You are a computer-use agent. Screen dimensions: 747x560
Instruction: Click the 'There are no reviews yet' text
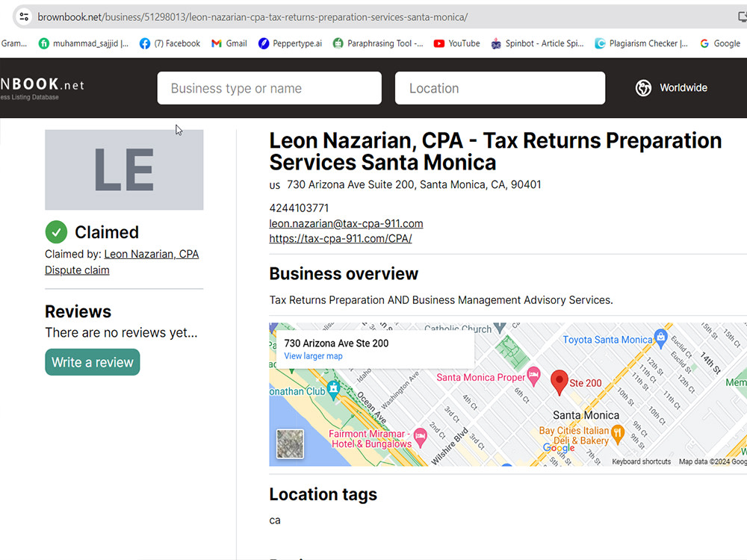tap(121, 332)
